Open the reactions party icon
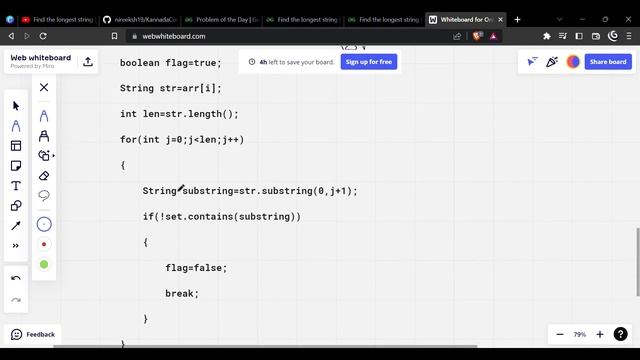This screenshot has height=360, width=640. [x=552, y=62]
